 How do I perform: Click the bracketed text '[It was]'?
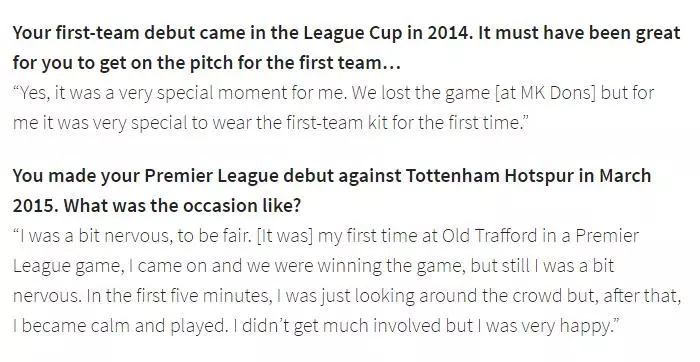tap(285, 236)
